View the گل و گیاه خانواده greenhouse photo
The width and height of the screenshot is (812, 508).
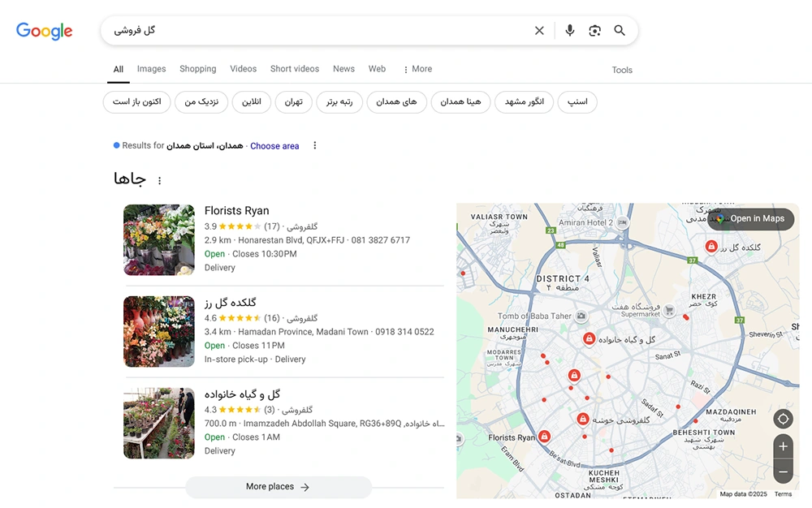pyautogui.click(x=159, y=423)
